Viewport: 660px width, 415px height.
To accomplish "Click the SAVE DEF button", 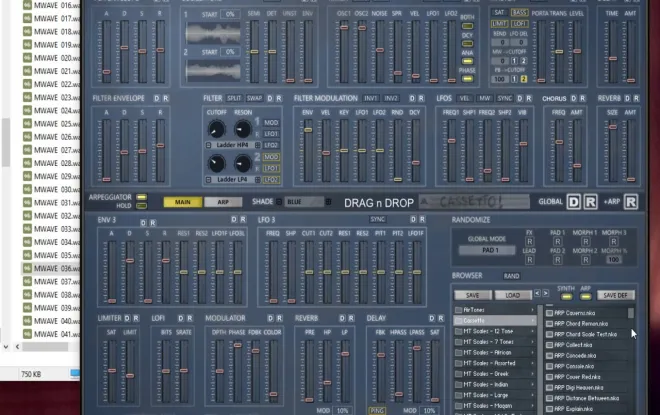I will coord(615,295).
